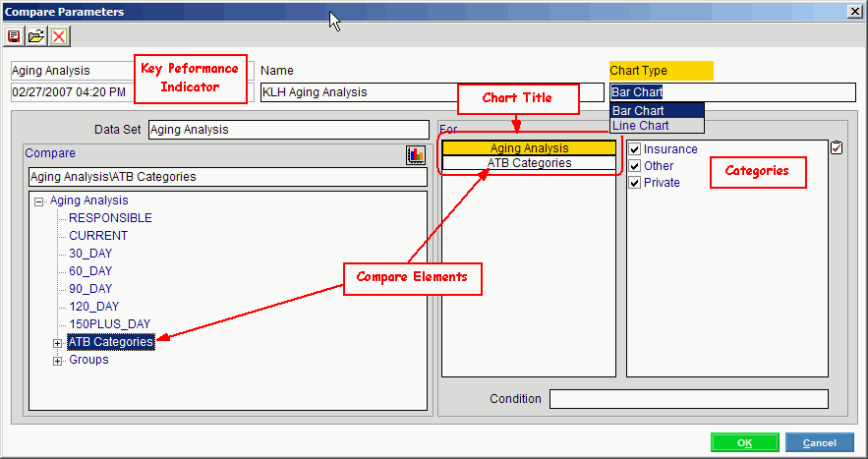
Task: Choose Bar Chart option in dropdown list
Action: 638,111
